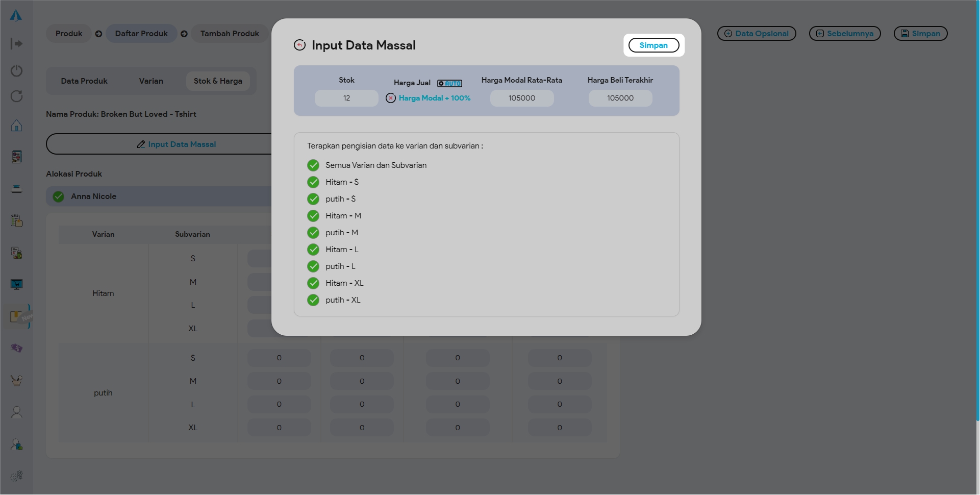Click the refresh icon in the sidebar
The height and width of the screenshot is (495, 980).
click(x=16, y=96)
